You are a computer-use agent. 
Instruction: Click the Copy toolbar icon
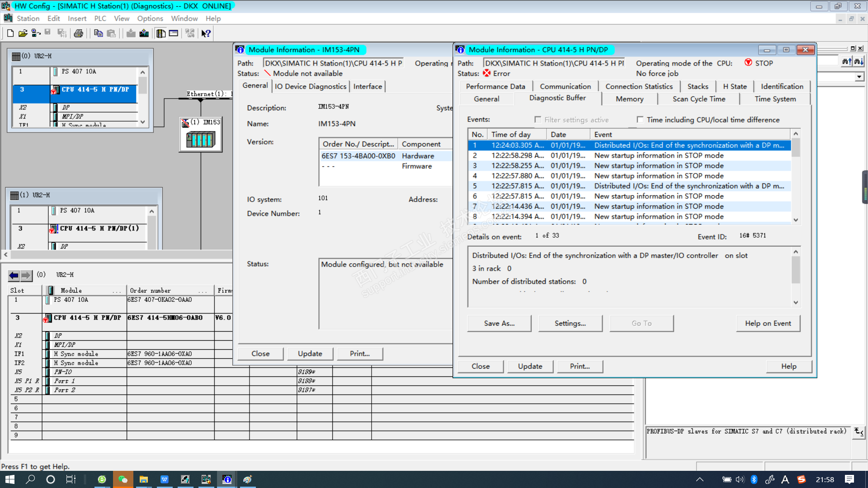[98, 33]
